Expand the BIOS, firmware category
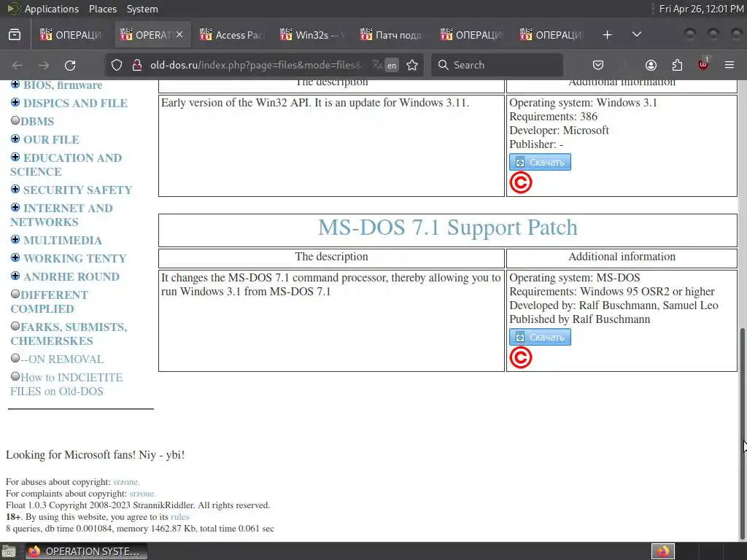 (x=15, y=85)
